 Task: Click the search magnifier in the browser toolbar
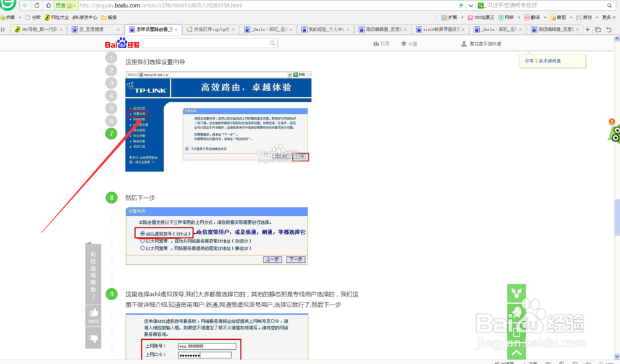coord(609,5)
